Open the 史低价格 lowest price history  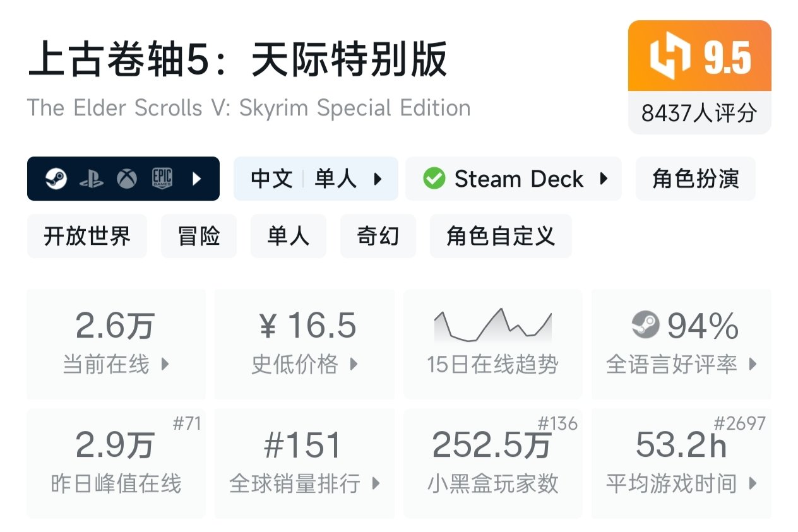point(305,345)
